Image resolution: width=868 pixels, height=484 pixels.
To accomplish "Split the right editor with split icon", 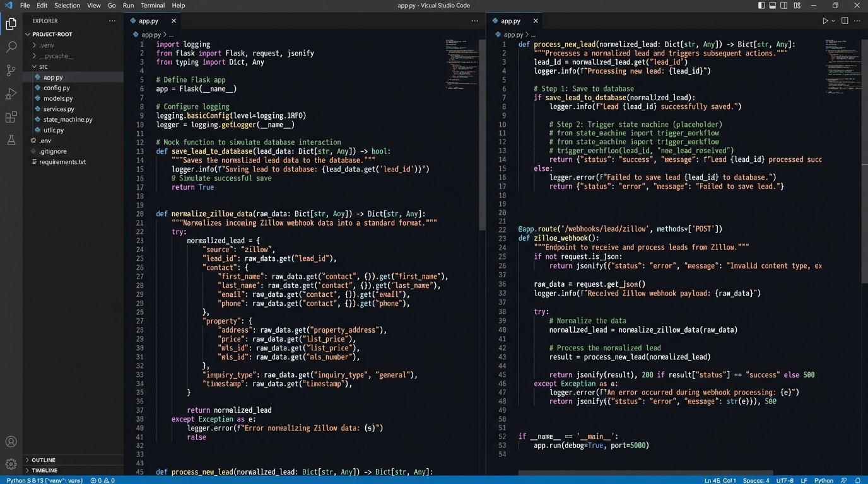I will [845, 21].
